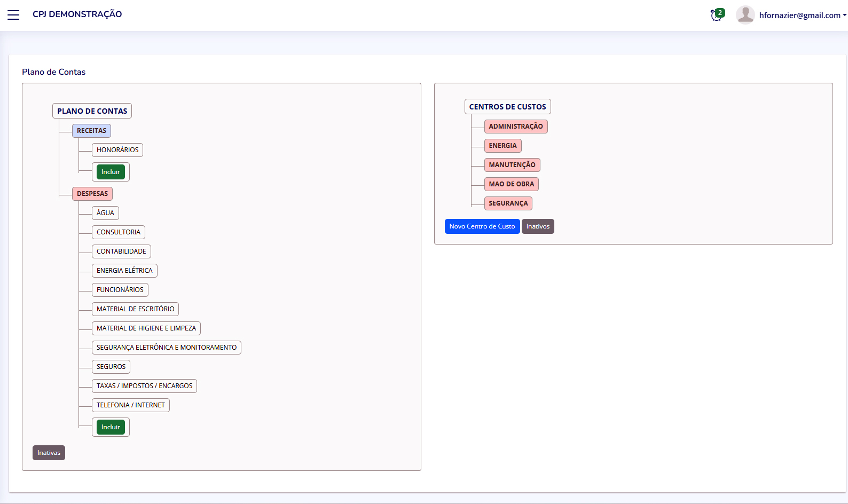Screen dimensions: 848x504
Task: Select the ADMINISTRAÇÃO cost center
Action: pos(515,127)
